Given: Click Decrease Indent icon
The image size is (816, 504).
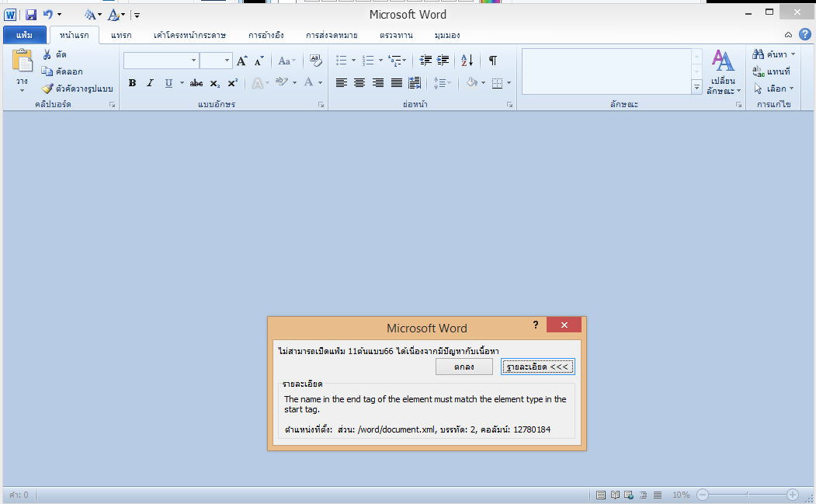Looking at the screenshot, I should 425,61.
